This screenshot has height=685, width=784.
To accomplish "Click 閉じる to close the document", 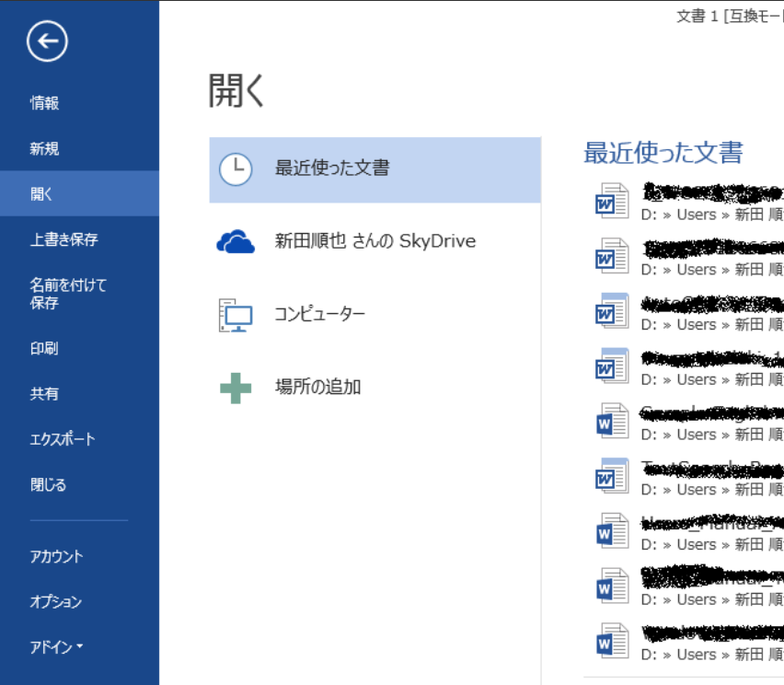I will 48,485.
